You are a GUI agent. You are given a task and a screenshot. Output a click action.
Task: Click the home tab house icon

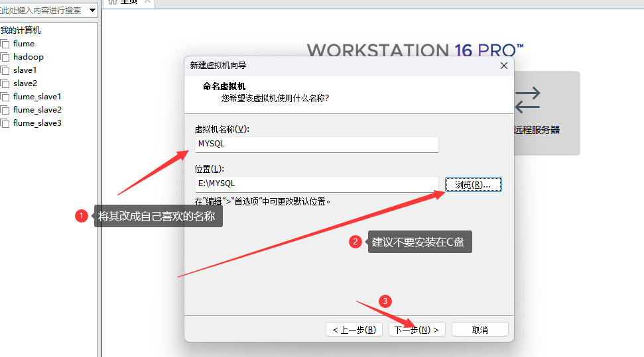pos(113,1)
